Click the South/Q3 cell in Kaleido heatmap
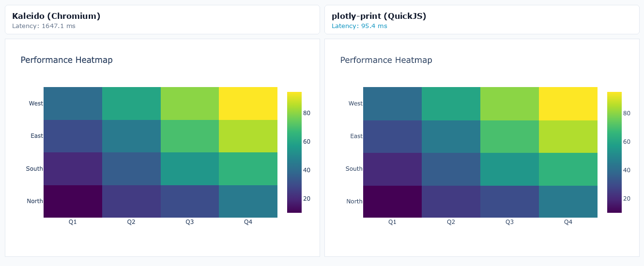 pos(190,169)
